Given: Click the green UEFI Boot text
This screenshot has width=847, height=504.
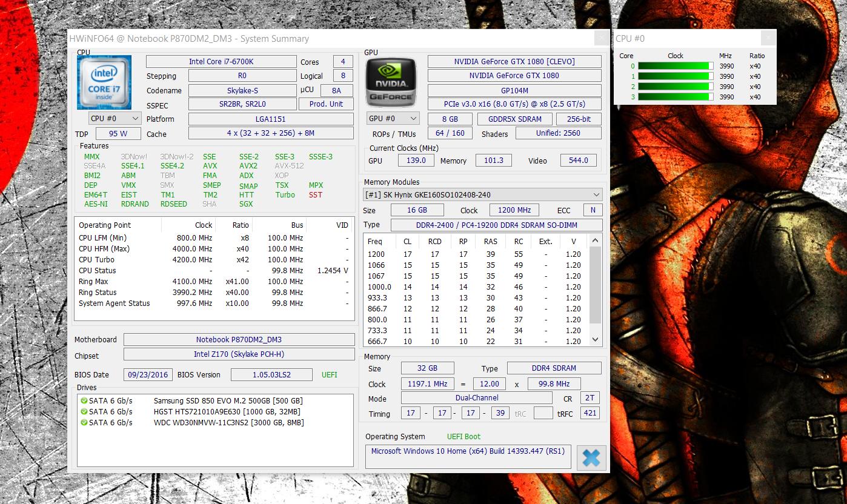Looking at the screenshot, I should tap(463, 436).
